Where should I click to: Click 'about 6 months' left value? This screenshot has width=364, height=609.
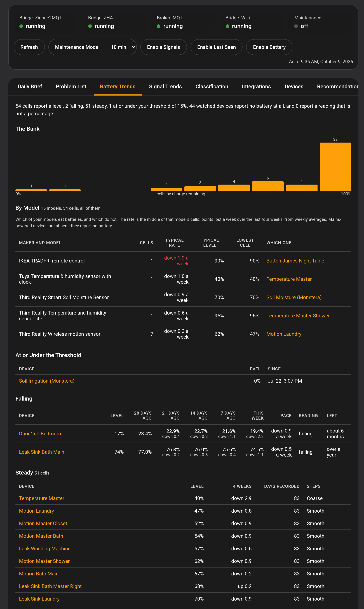(x=335, y=434)
